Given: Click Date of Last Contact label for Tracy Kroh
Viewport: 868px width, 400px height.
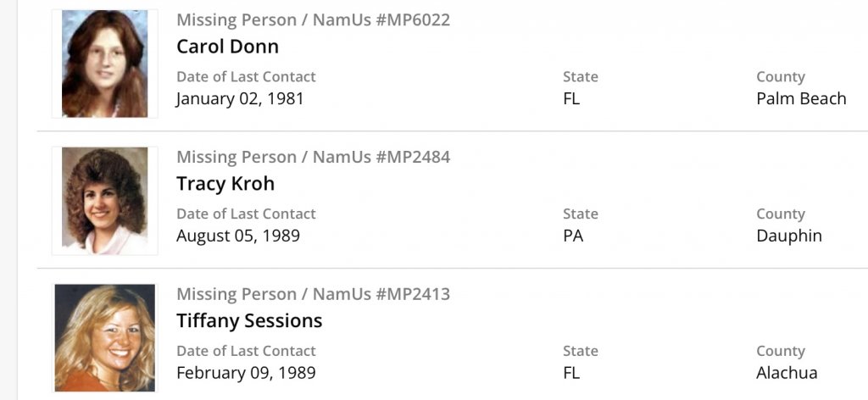Looking at the screenshot, I should [x=246, y=214].
